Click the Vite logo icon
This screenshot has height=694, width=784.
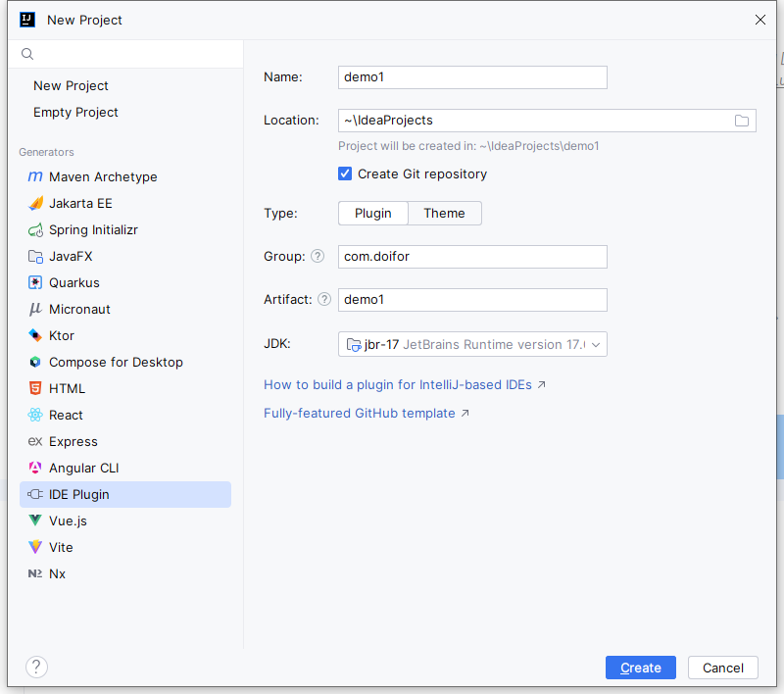coord(35,547)
